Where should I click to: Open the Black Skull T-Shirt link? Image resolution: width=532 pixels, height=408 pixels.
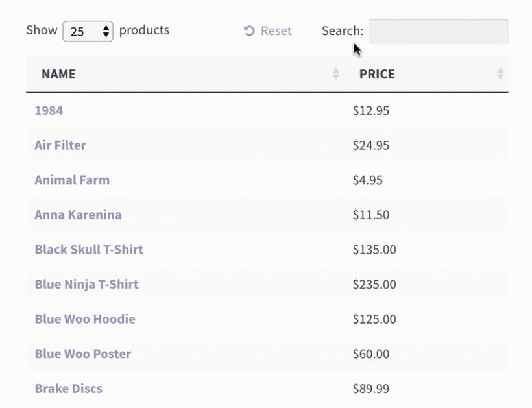(89, 250)
